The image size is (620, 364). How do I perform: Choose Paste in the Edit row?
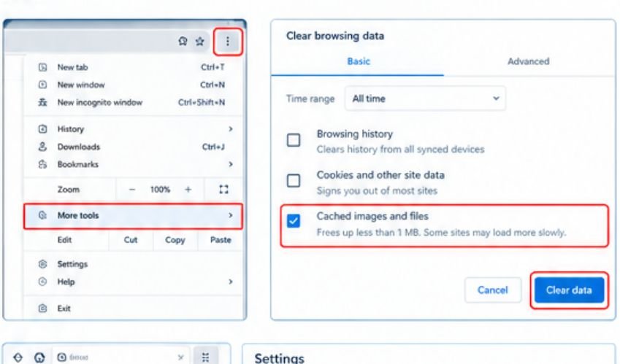point(221,240)
